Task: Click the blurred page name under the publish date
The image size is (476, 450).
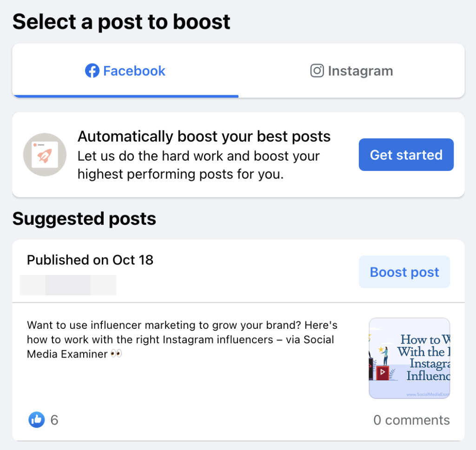Action: click(x=68, y=285)
